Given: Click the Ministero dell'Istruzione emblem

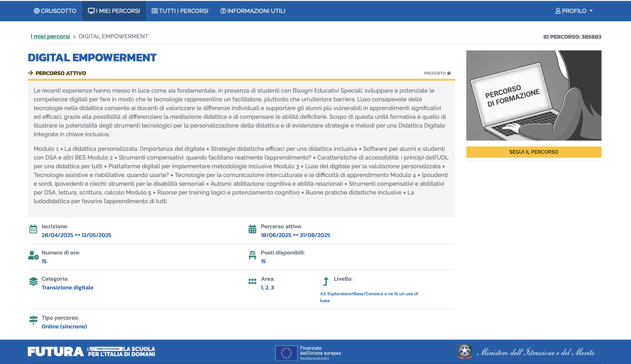Looking at the screenshot, I should (464, 351).
